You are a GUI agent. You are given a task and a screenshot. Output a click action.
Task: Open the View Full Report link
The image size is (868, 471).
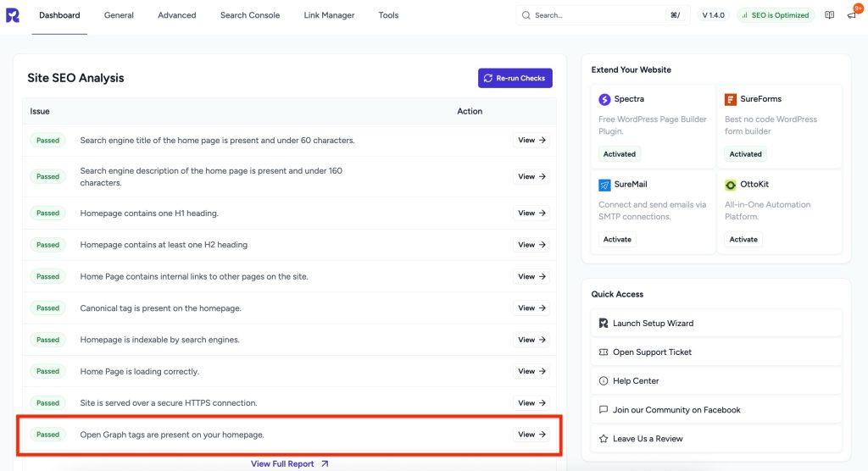289,463
